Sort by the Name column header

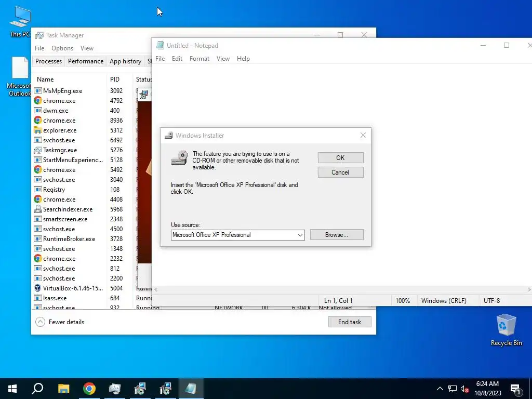pos(45,79)
